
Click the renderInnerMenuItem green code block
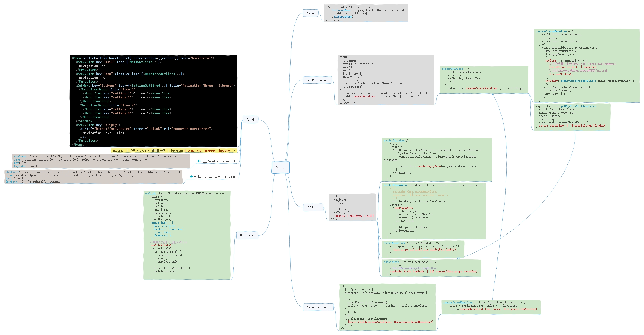491,307
